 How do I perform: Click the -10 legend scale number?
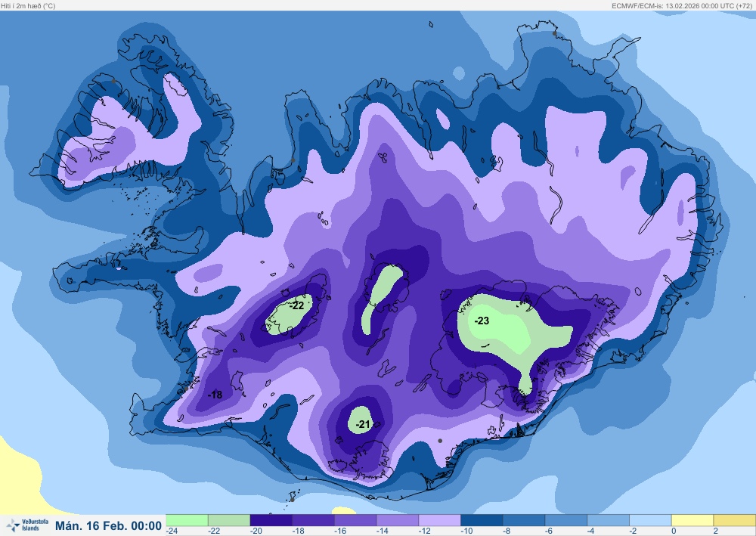coord(466,531)
